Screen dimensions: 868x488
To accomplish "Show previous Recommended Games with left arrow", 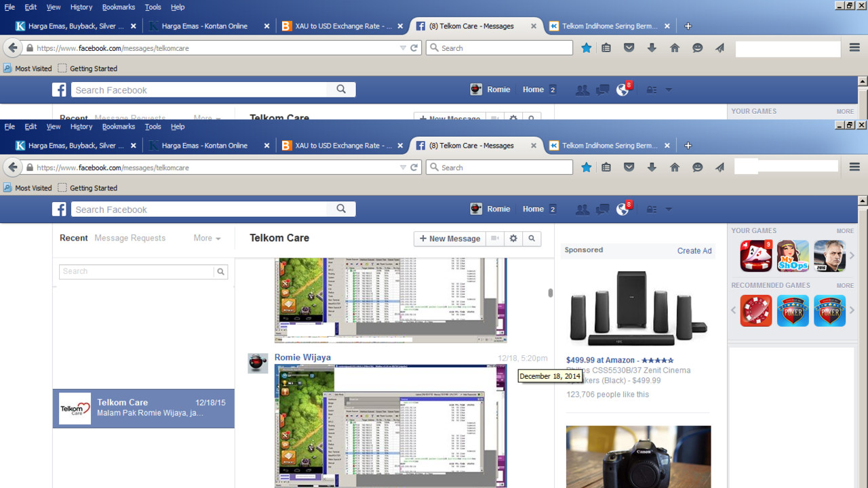I will 734,310.
